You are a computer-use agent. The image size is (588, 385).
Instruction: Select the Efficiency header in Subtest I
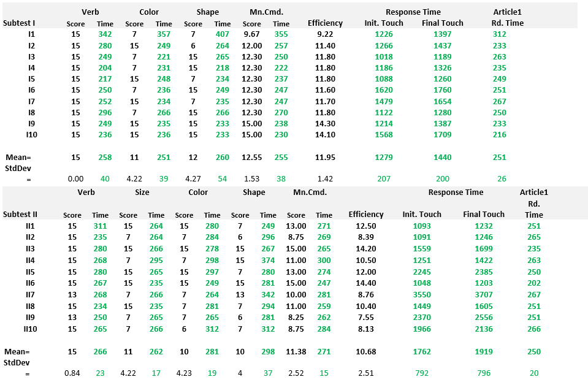(x=325, y=23)
